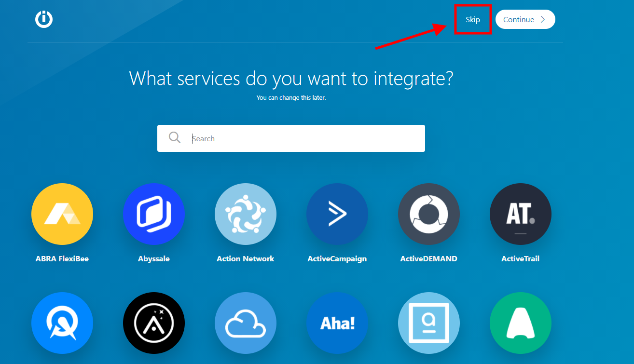This screenshot has height=364, width=634.
Task: Choose the light blue cloud service icon
Action: 246,323
